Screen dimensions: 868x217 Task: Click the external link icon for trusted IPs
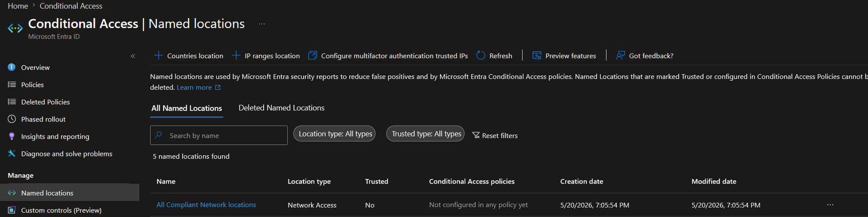click(312, 55)
